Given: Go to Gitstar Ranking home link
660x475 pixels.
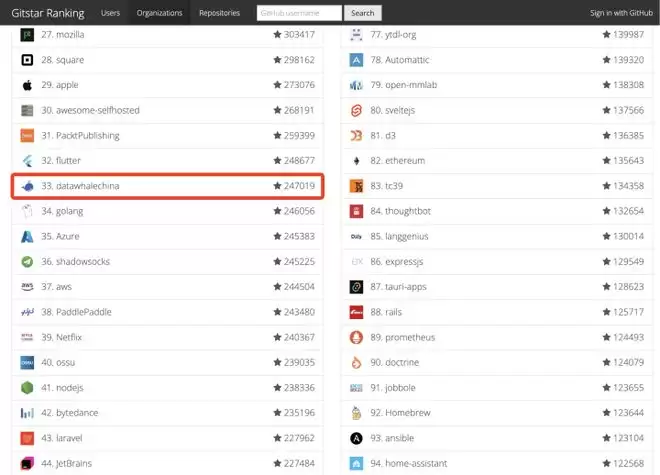Looking at the screenshot, I should pyautogui.click(x=47, y=13).
